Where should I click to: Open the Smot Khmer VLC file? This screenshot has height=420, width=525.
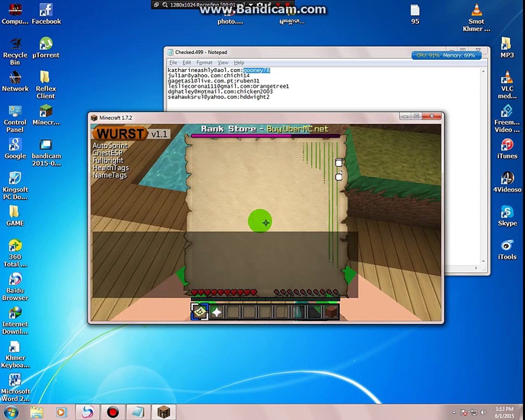click(476, 17)
